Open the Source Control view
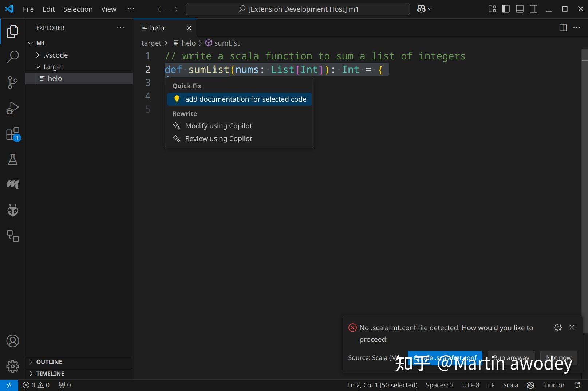The image size is (588, 391). [x=13, y=82]
